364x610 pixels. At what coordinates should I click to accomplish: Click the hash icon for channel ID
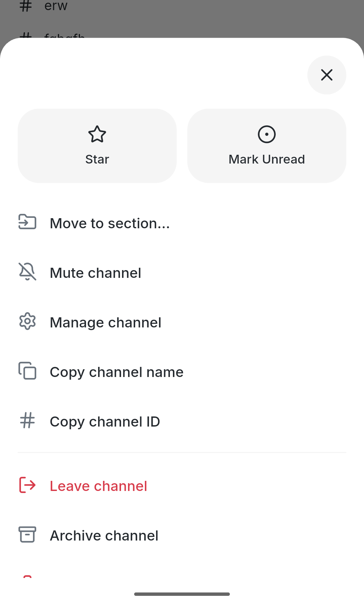[27, 420]
